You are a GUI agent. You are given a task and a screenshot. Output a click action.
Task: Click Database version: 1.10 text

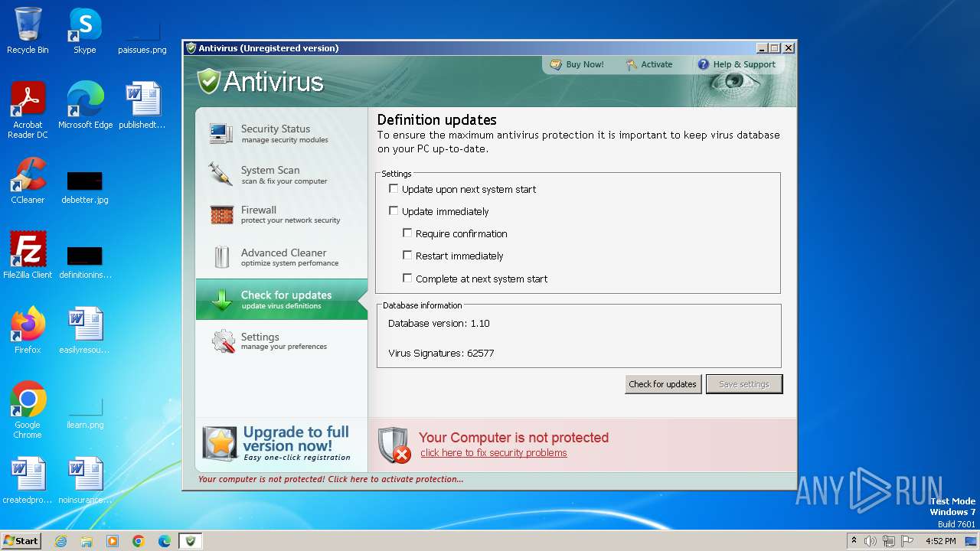tap(439, 324)
